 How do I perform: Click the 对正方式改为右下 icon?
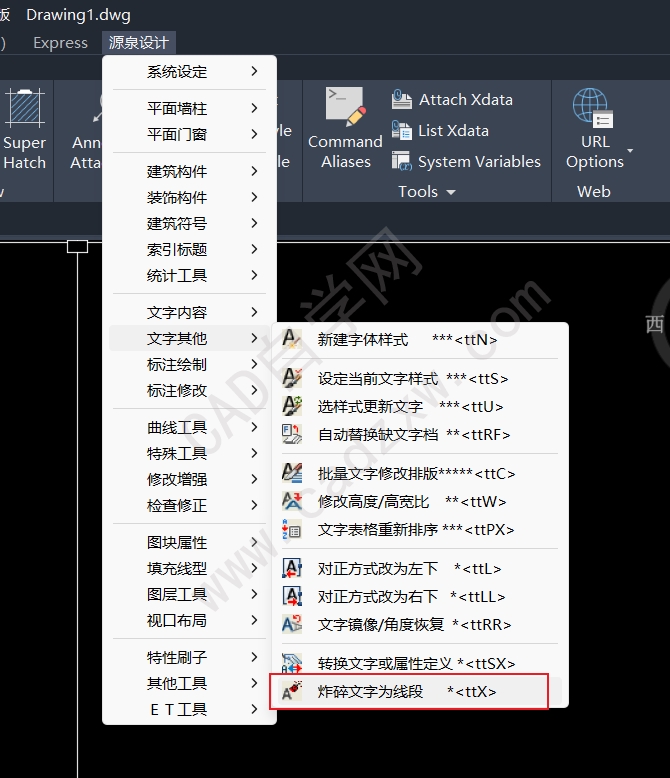(292, 596)
